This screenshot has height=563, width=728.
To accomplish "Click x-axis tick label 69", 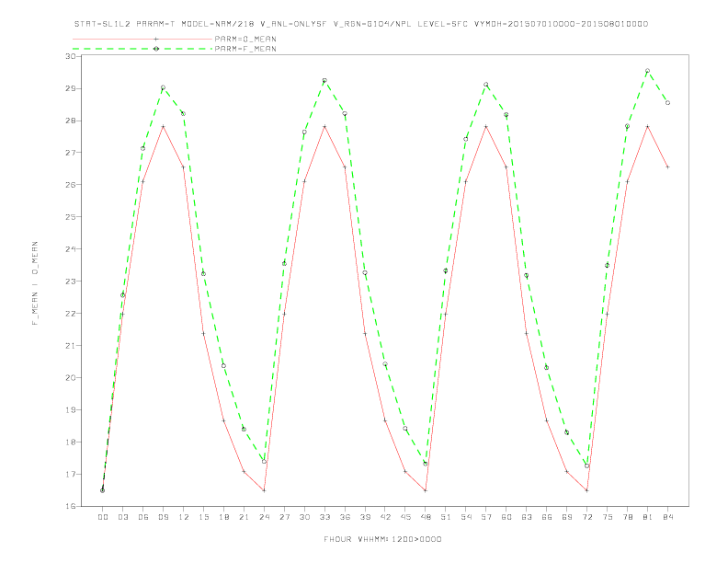I will pyautogui.click(x=567, y=517).
